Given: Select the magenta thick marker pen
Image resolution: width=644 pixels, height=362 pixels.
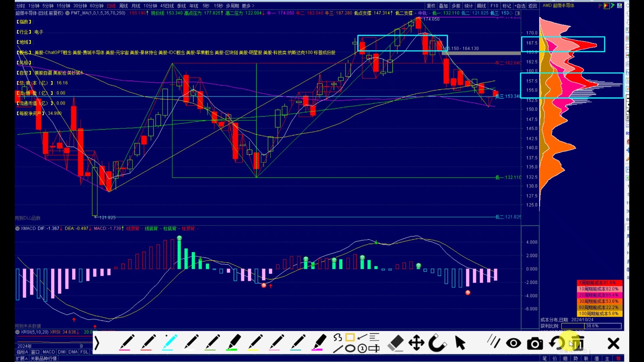Looking at the screenshot, I should [319, 343].
